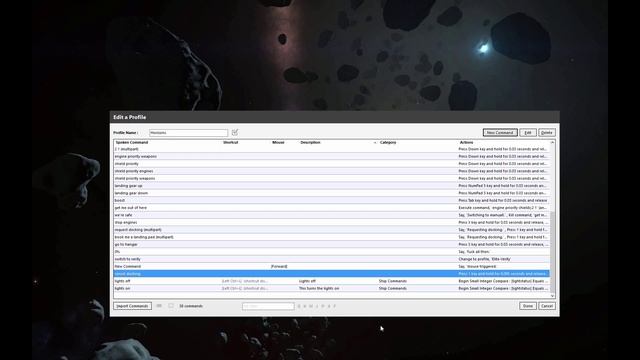Select the 'New Command' row in list
Viewport: 640px width, 360px height.
tap(332, 267)
